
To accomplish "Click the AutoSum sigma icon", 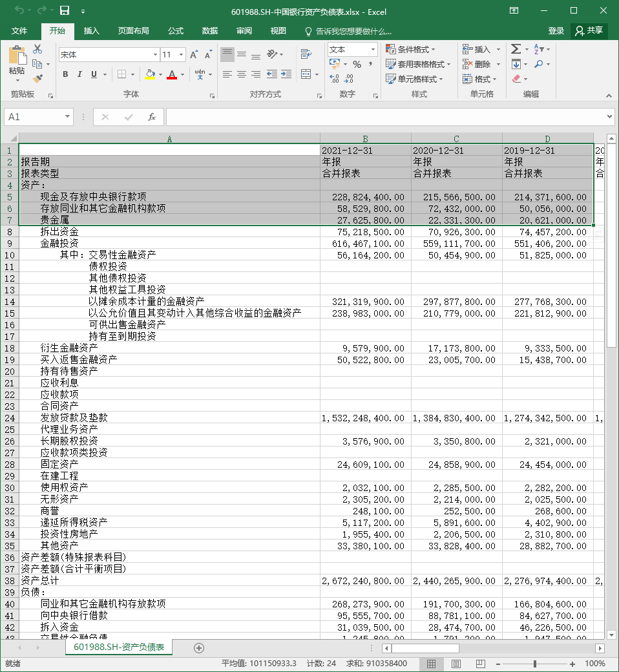I will (x=516, y=49).
